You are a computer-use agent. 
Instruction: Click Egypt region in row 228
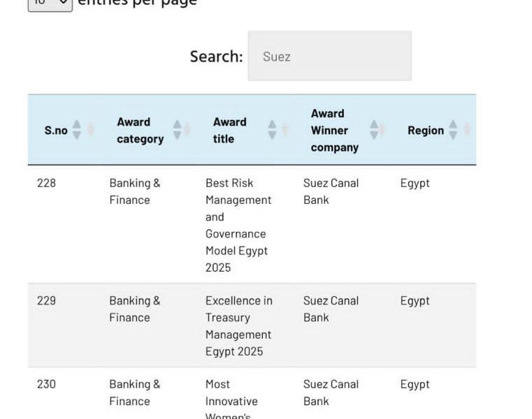coord(415,183)
